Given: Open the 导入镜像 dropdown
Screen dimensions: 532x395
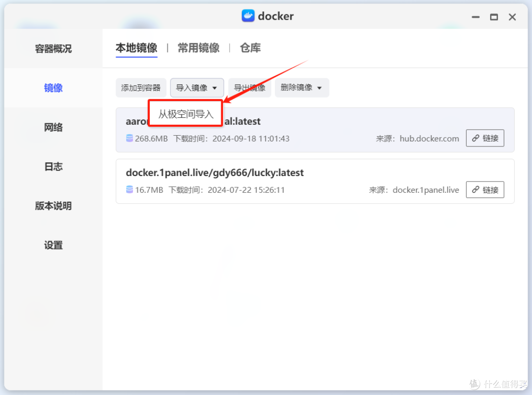Looking at the screenshot, I should (197, 88).
